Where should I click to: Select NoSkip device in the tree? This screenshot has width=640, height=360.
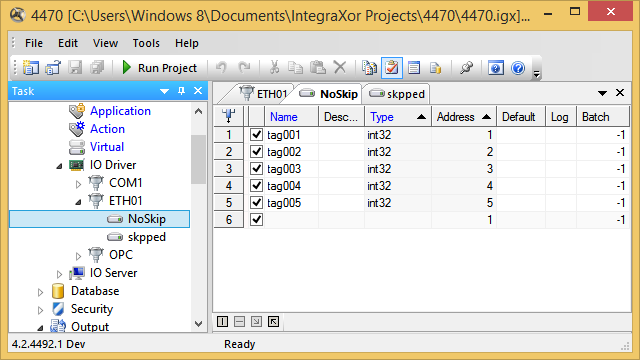(147, 219)
